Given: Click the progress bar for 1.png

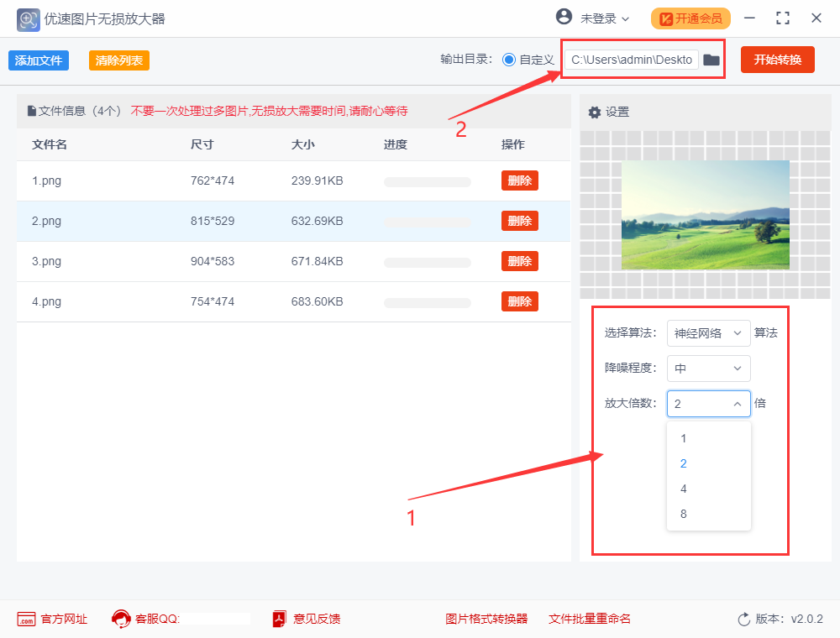Looking at the screenshot, I should point(427,180).
